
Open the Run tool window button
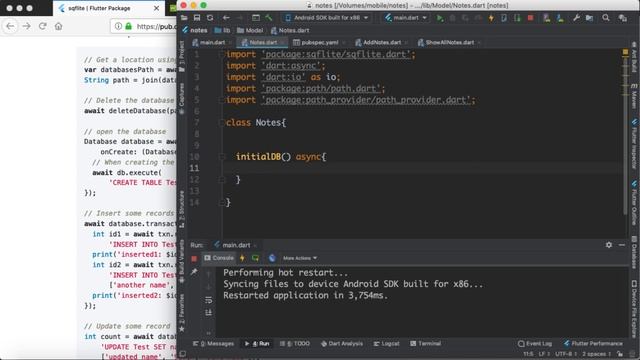click(x=257, y=344)
